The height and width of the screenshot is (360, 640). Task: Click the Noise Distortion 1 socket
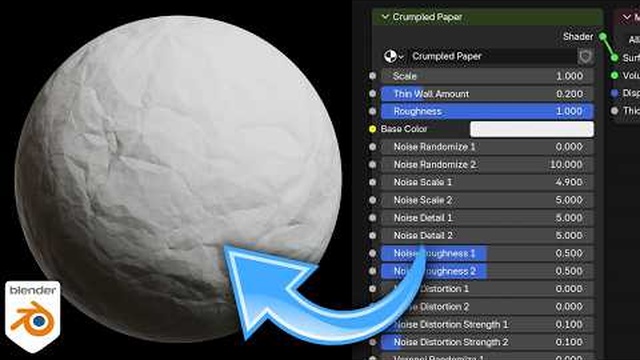point(372,289)
